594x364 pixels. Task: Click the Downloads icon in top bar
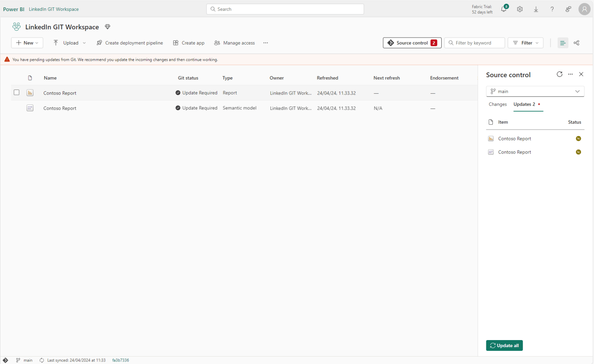[536, 9]
